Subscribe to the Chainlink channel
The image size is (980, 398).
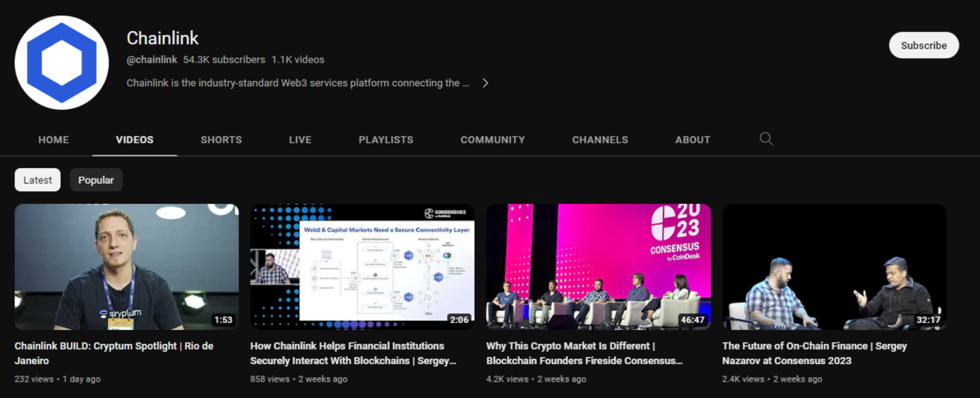tap(923, 45)
